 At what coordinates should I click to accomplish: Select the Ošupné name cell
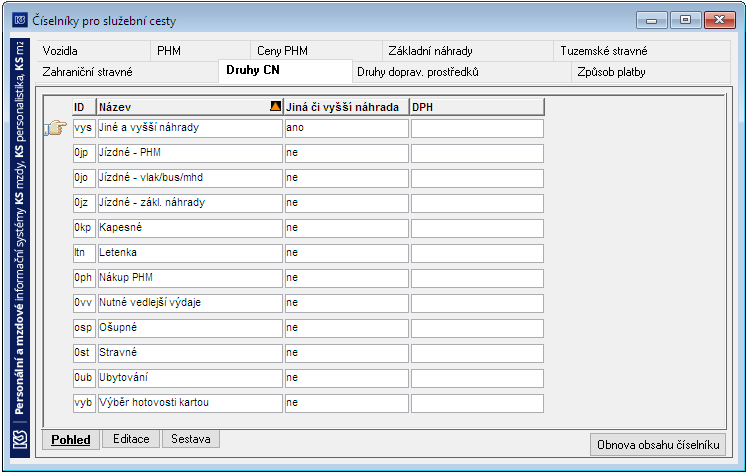[190, 328]
